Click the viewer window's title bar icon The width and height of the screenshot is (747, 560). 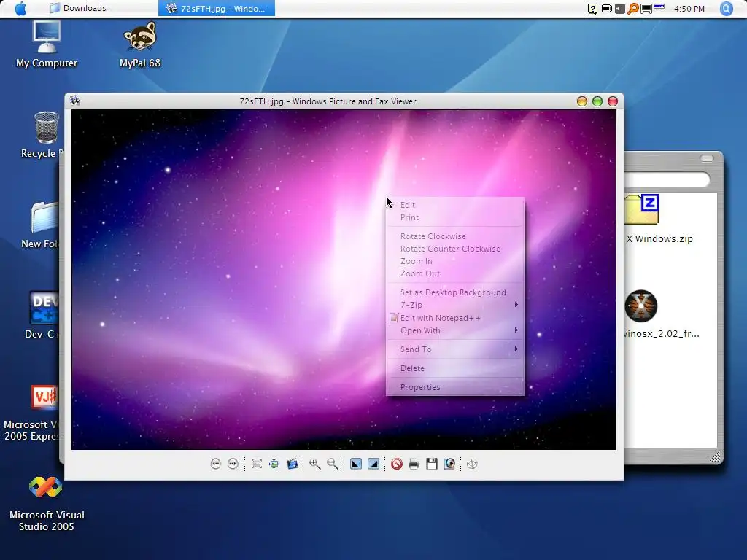[75, 101]
